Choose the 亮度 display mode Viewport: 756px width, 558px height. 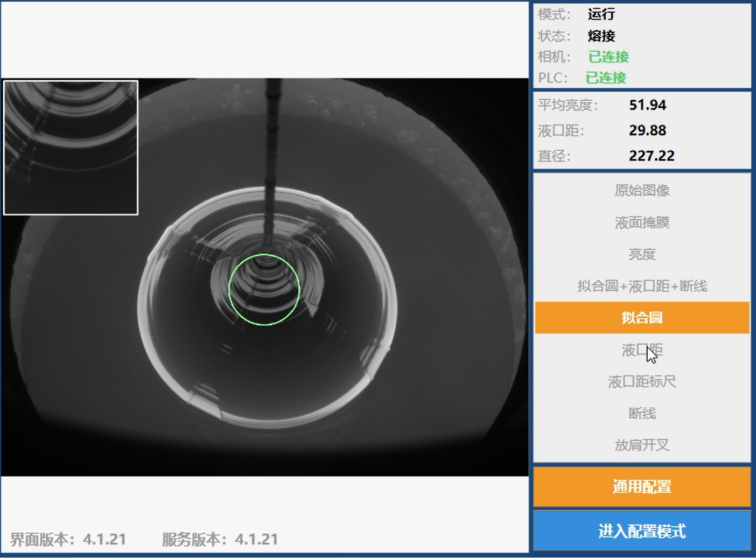[x=642, y=254]
